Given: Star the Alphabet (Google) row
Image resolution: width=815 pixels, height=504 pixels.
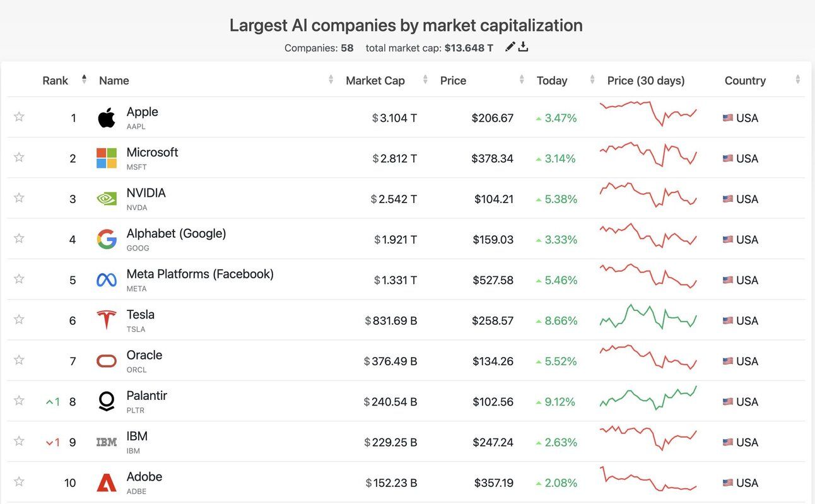Looking at the screenshot, I should [x=19, y=238].
